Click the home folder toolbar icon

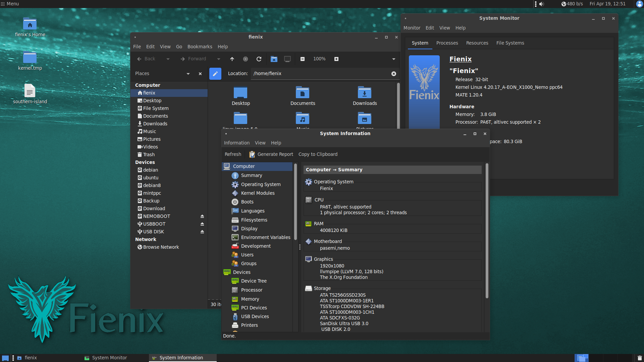[274, 59]
